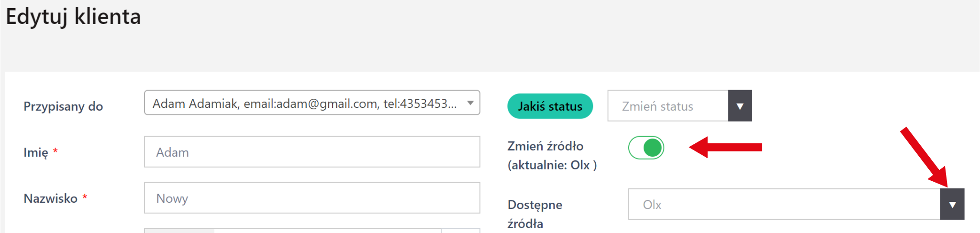This screenshot has width=980, height=233.
Task: Click the Zmień źródło label text
Action: coord(545,146)
